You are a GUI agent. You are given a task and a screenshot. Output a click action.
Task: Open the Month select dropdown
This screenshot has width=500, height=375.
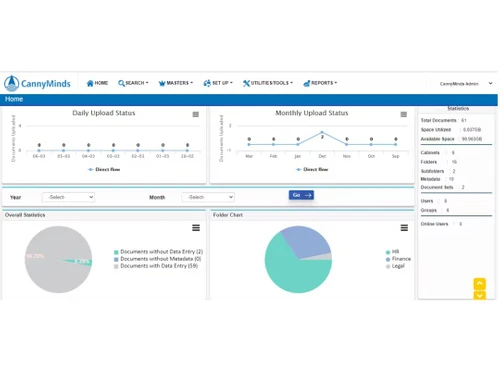point(208,197)
